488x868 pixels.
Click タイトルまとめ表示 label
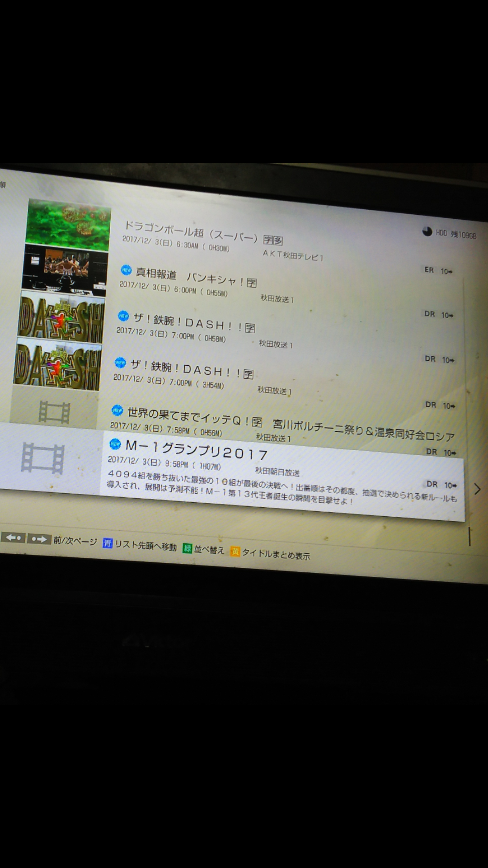tap(276, 554)
